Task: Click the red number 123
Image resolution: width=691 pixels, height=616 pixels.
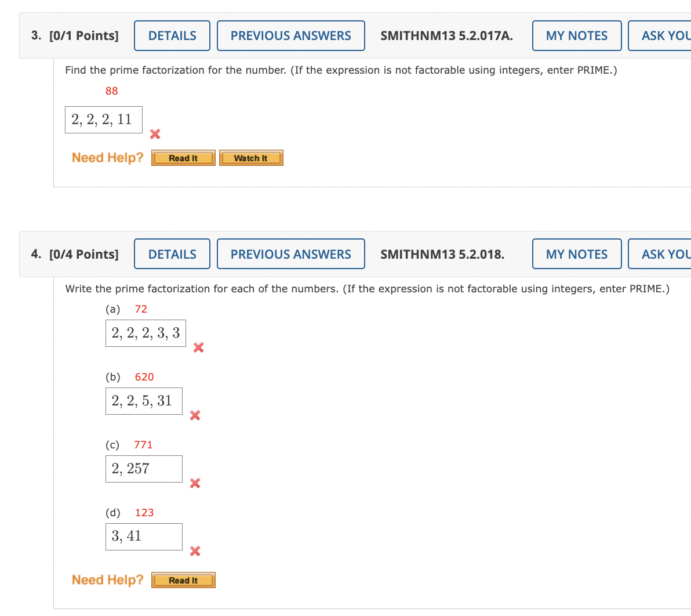Action: [x=144, y=513]
